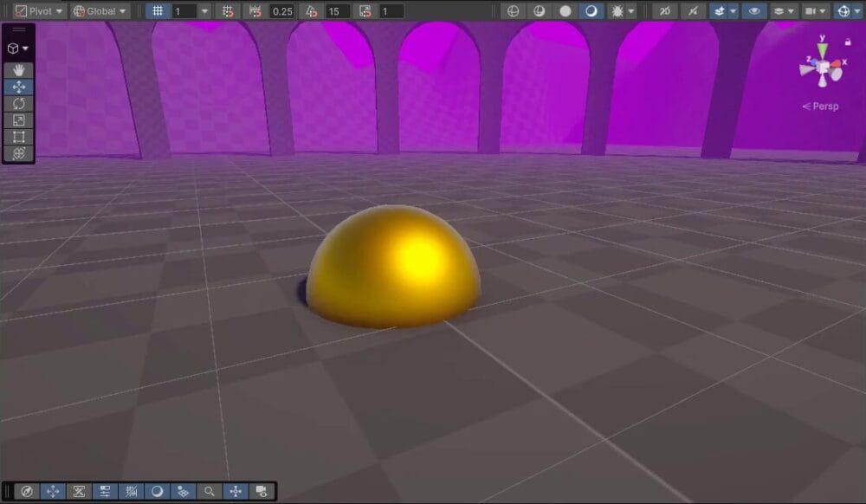The image size is (866, 504).
Task: Select the Move tool in tools overlay
Action: coord(19,87)
